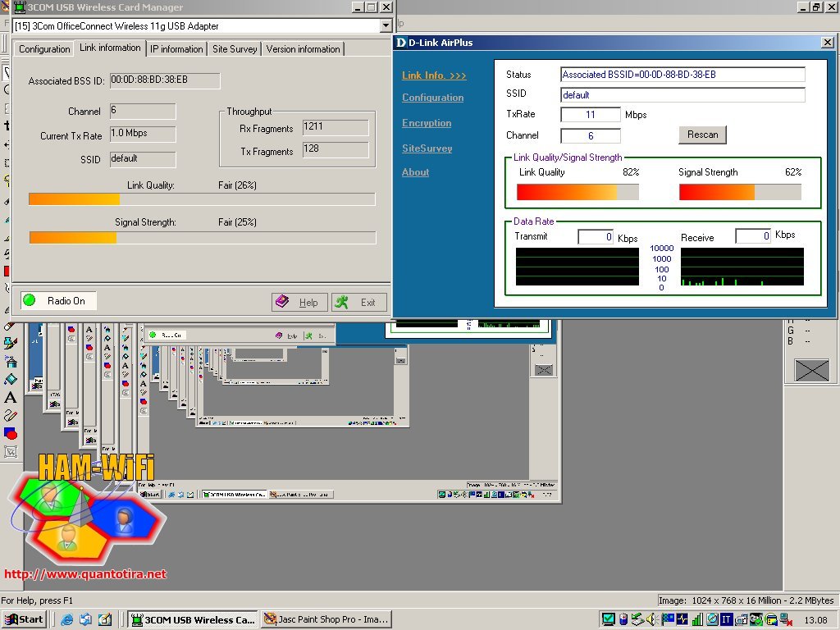Click the D-Link Link Quality 82% bar
840x630 pixels.
577,192
